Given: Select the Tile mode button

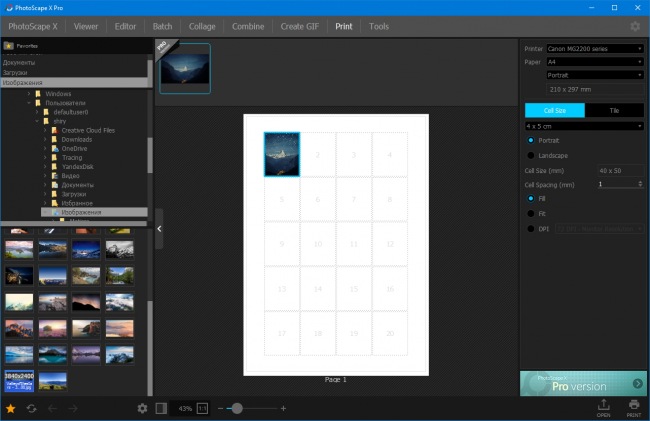Looking at the screenshot, I should click(614, 111).
